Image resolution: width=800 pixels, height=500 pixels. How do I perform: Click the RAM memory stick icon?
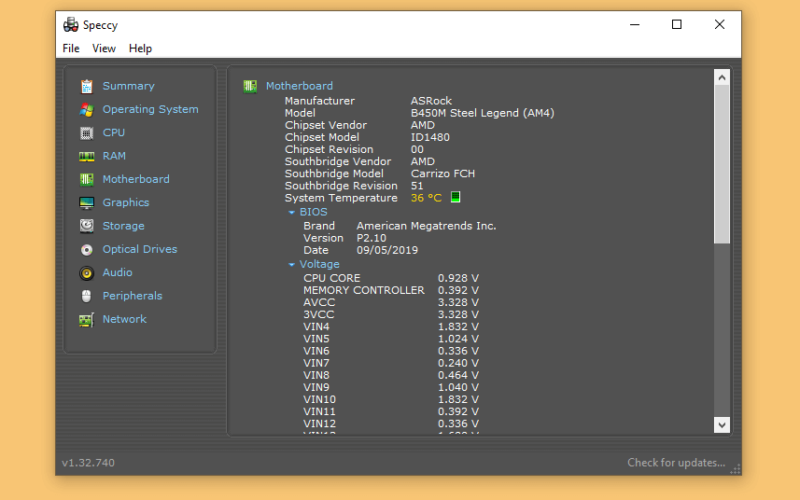87,156
